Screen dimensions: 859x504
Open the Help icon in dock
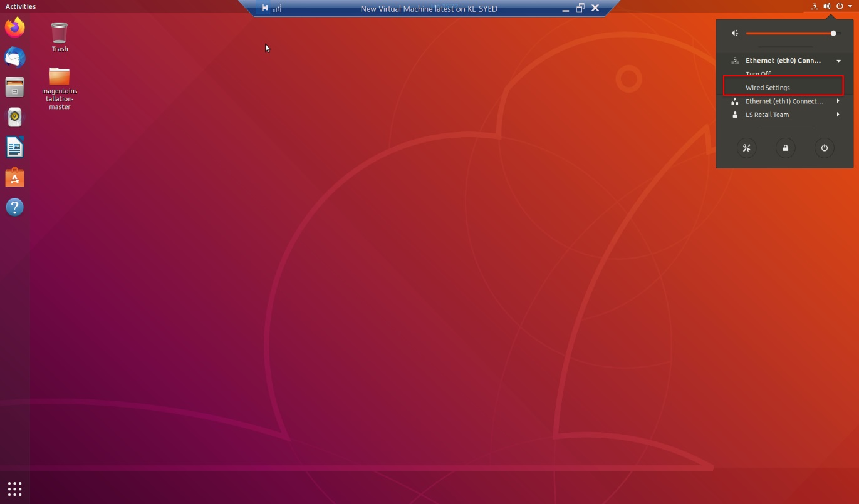(x=14, y=207)
